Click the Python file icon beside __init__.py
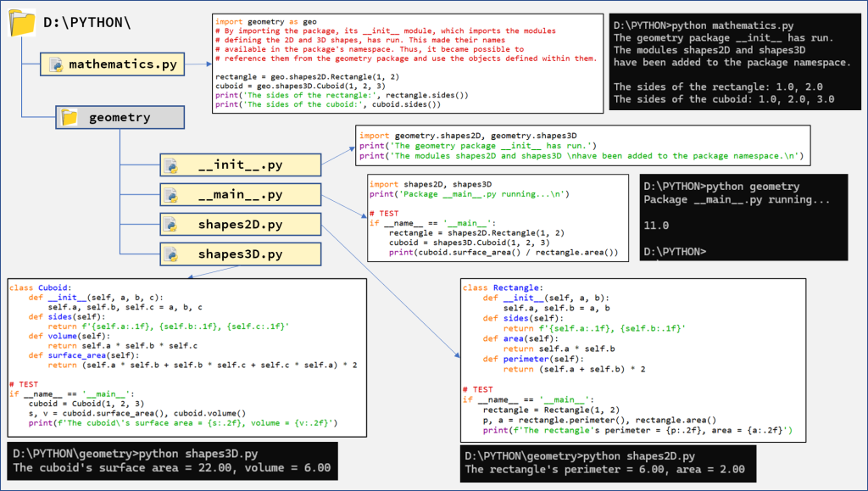The width and height of the screenshot is (868, 491). click(x=170, y=165)
